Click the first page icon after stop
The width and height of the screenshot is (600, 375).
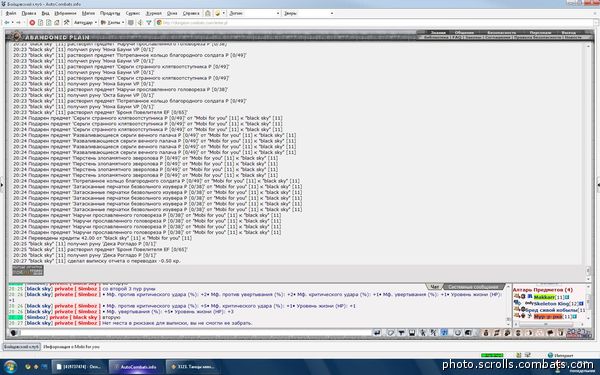click(x=41, y=23)
